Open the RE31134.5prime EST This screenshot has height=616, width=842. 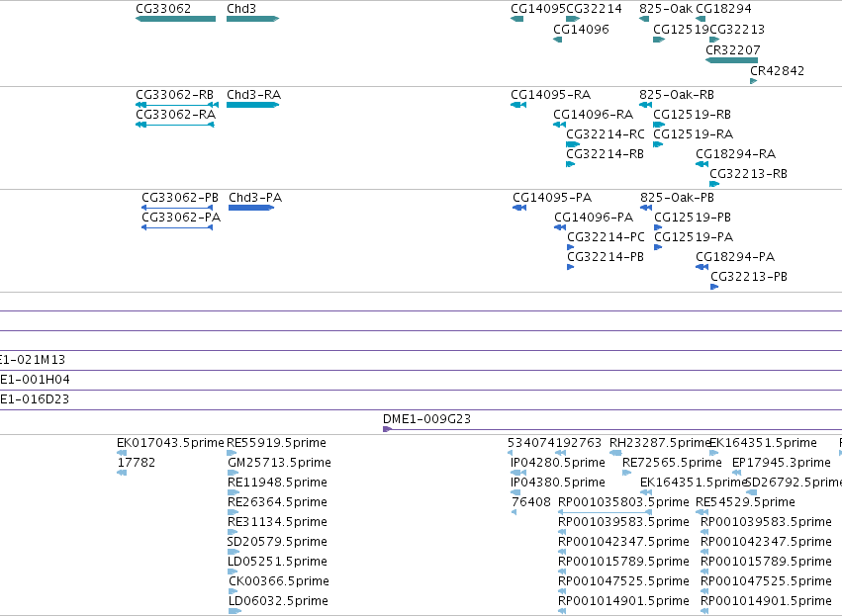pos(232,532)
